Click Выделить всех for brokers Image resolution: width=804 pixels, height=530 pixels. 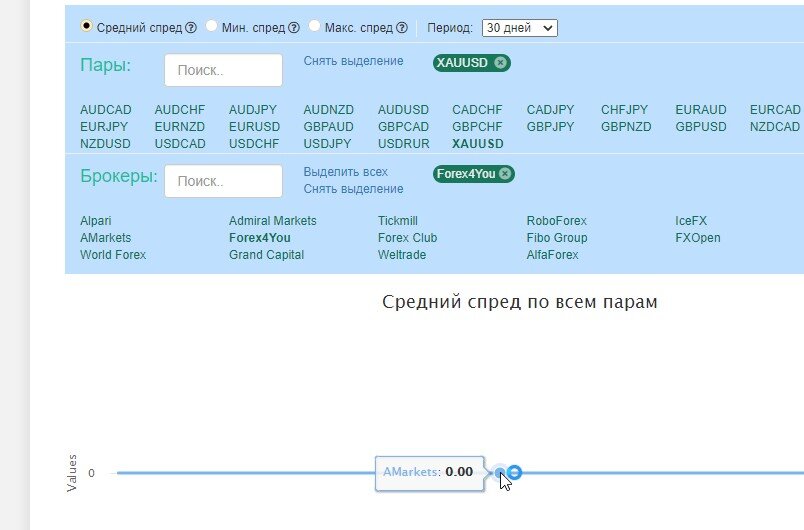tap(346, 172)
